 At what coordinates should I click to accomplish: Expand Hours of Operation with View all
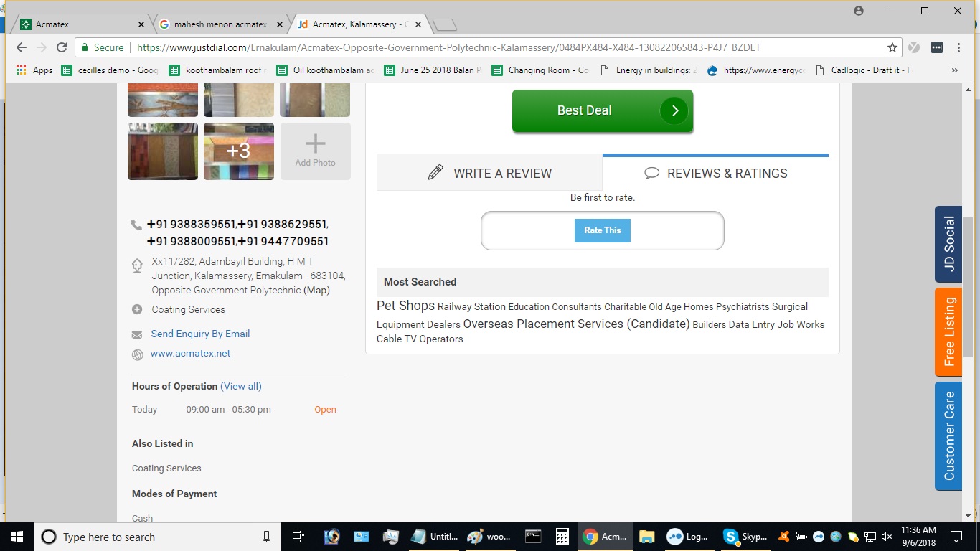pyautogui.click(x=240, y=386)
